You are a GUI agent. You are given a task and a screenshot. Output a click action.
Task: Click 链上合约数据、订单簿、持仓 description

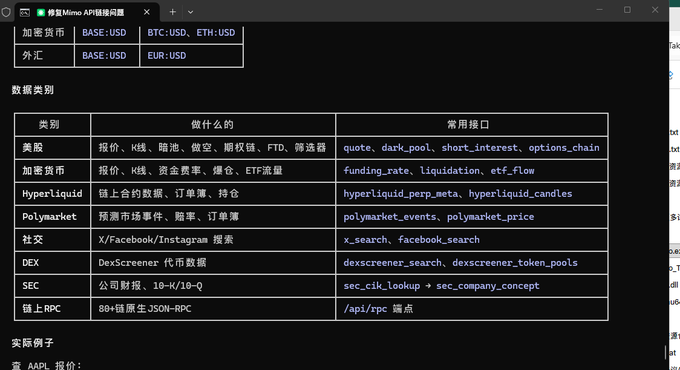point(169,194)
